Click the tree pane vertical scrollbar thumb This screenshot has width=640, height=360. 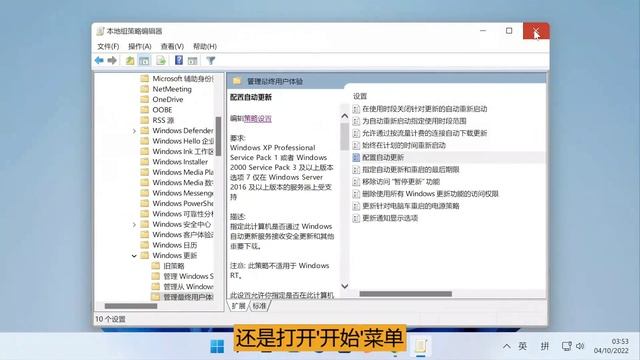[x=218, y=137]
